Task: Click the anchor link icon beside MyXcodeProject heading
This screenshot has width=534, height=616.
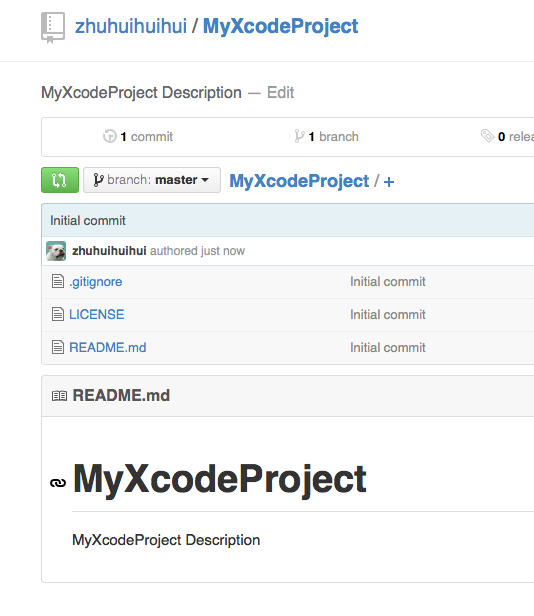Action: pos(58,482)
